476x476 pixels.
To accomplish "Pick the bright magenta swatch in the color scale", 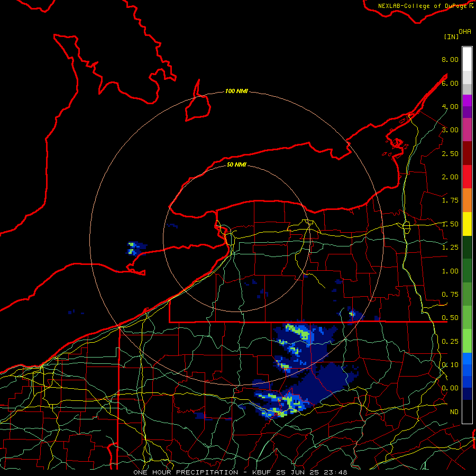I will click(467, 100).
